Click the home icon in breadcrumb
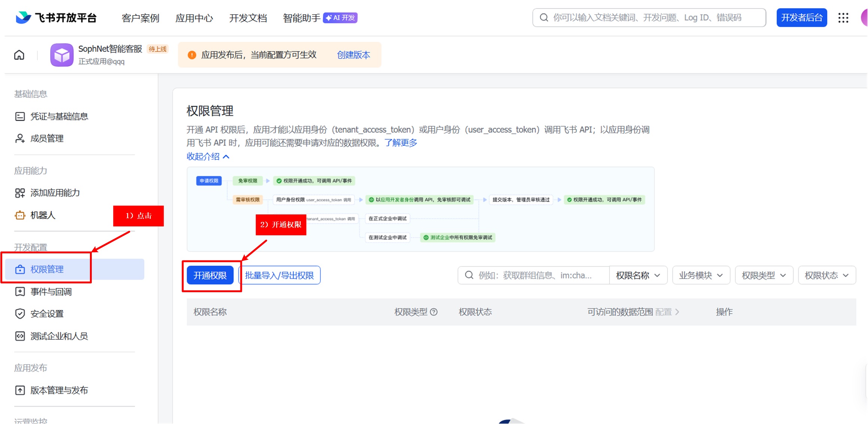Screen dimensions: 868x424 19,55
